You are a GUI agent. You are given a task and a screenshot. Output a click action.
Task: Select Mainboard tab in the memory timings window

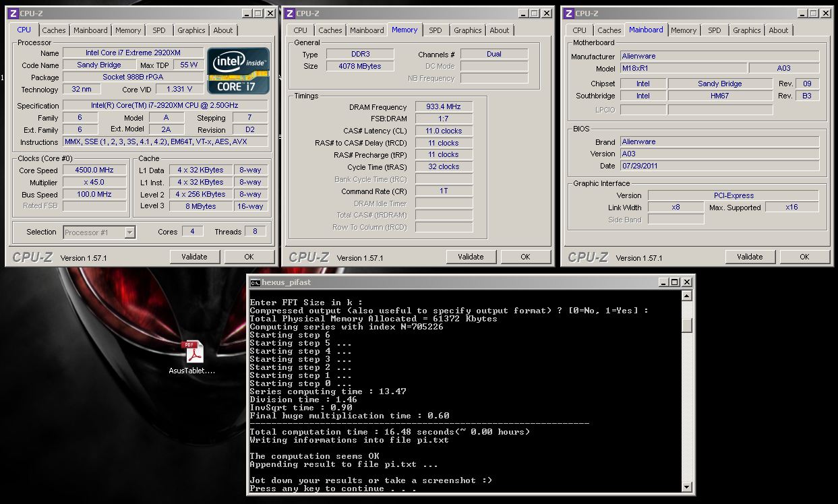(367, 30)
